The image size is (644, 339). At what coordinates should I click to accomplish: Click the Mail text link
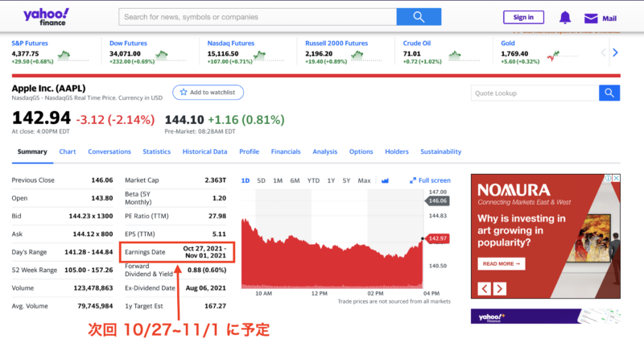(609, 19)
